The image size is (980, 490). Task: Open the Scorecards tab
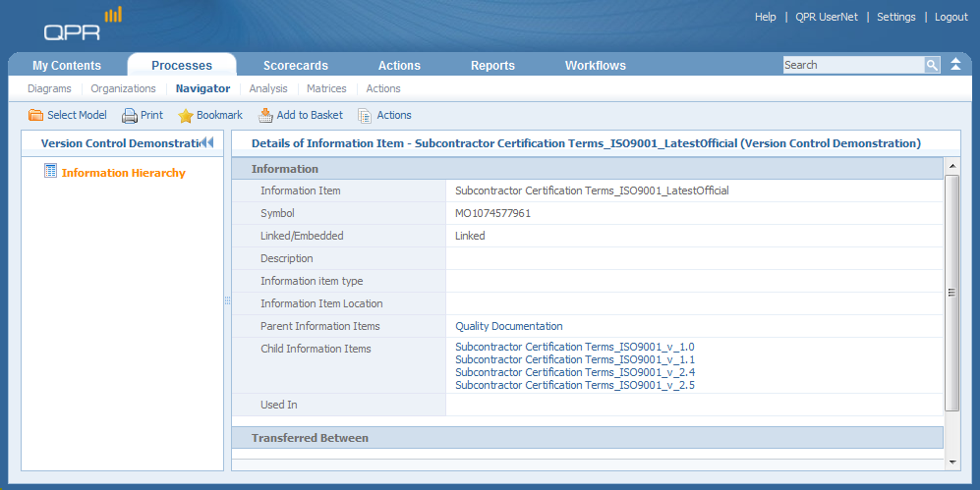[x=296, y=66]
